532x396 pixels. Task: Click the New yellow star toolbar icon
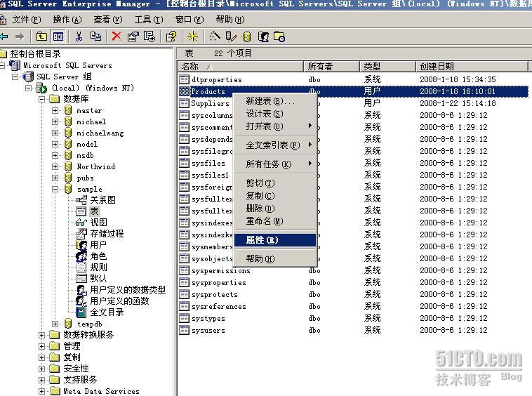tap(192, 37)
